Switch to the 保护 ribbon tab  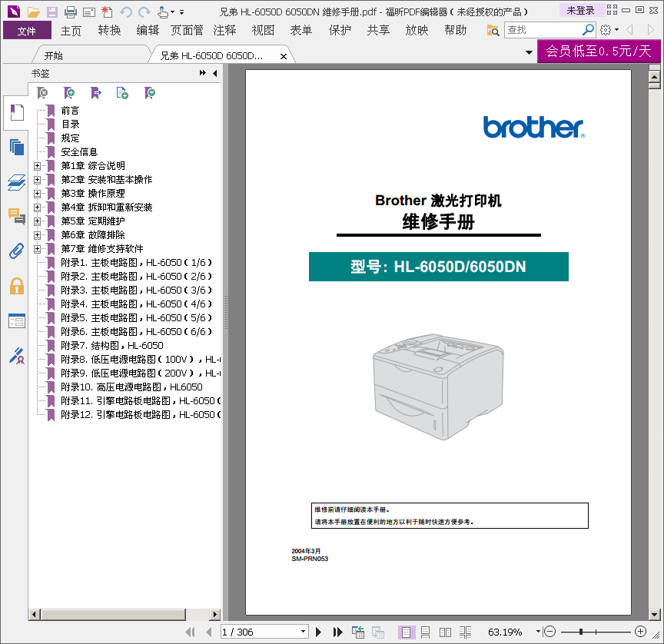[x=340, y=31]
